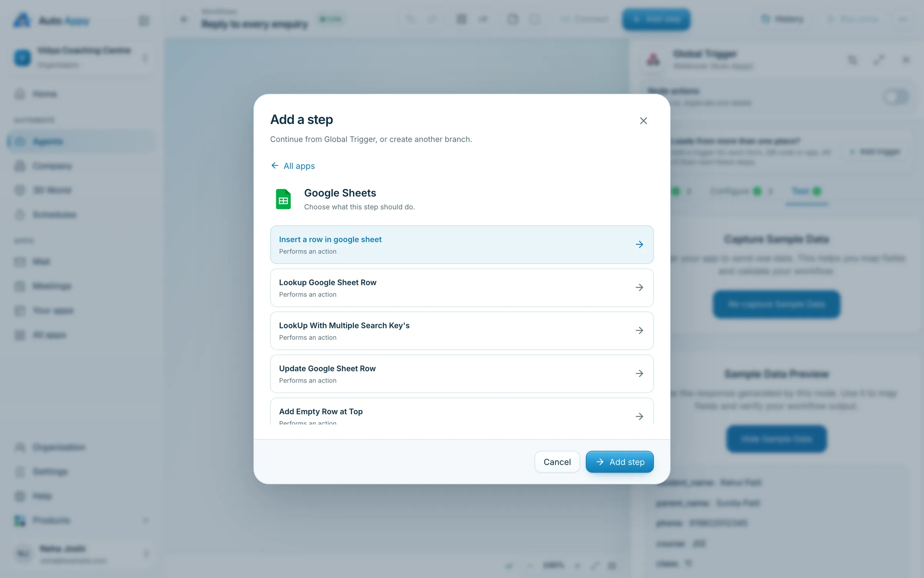Open History in the background toolbar
Viewport: 924px width, 578px height.
[x=783, y=19]
